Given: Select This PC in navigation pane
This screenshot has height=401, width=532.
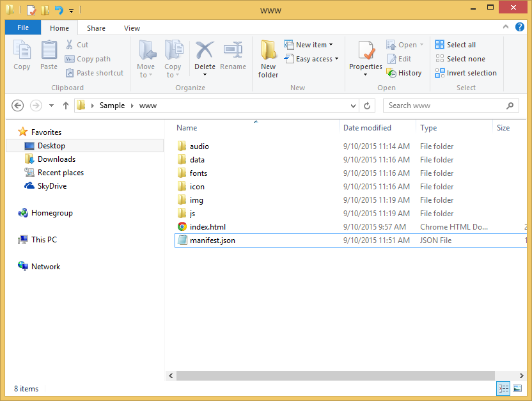Looking at the screenshot, I should pyautogui.click(x=37, y=240).
